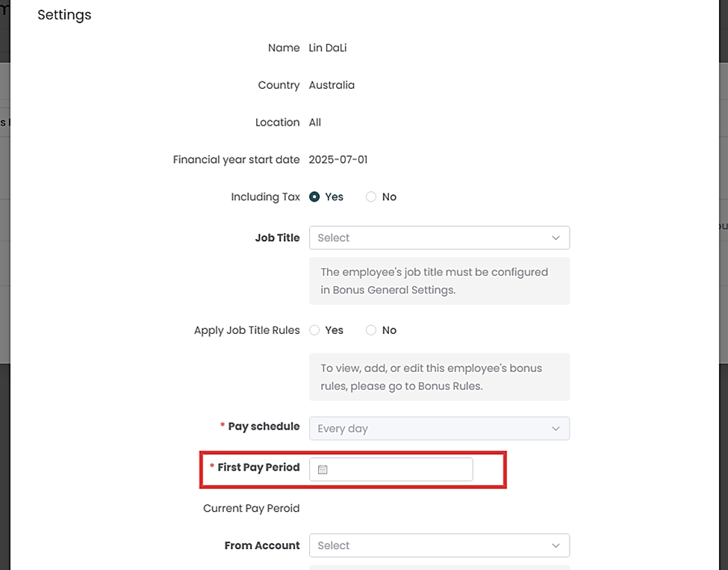
Task: Choose Yes for Apply Job Title Rules
Action: coord(314,330)
